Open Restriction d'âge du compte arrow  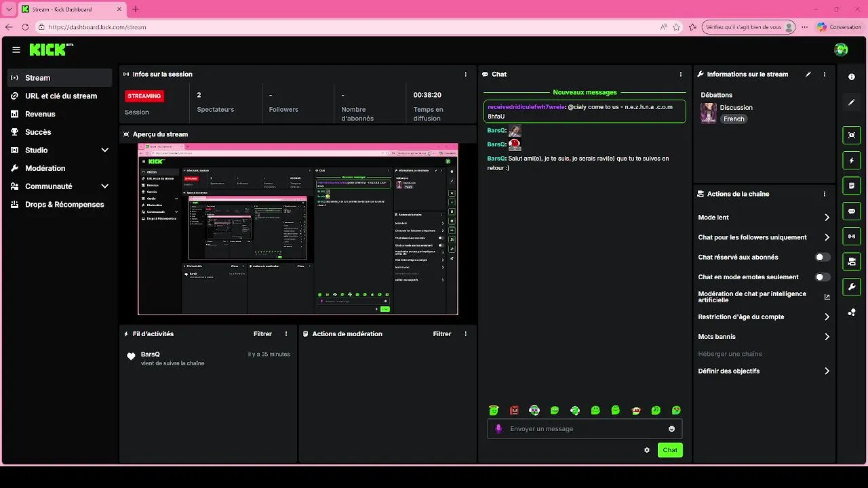point(827,317)
